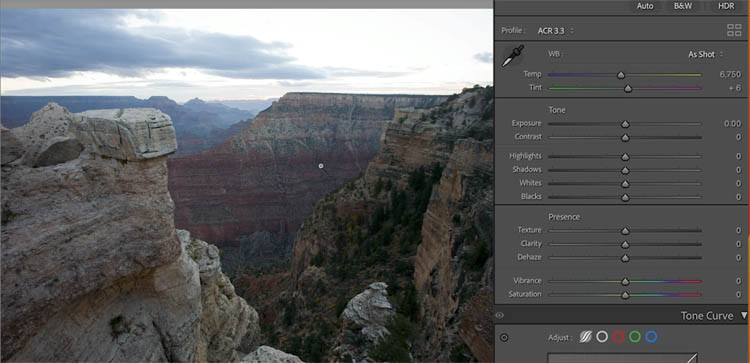Select the White Balance eyedropper tool
Viewport: 750px width, 363px height.
513,55
